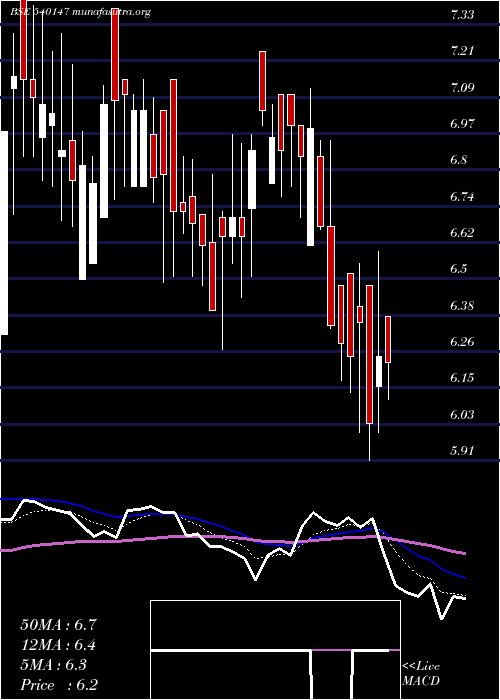Click the 12MA : 6.4 value

(58, 645)
